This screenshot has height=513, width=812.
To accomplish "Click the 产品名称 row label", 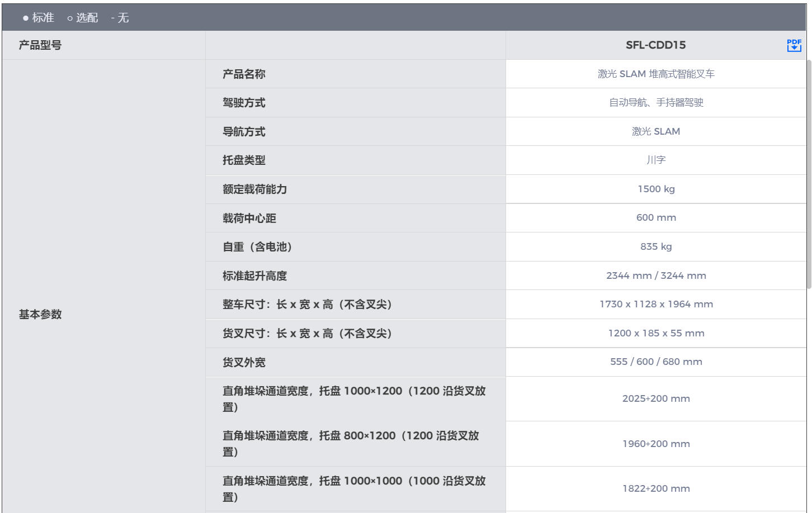I will pos(244,74).
